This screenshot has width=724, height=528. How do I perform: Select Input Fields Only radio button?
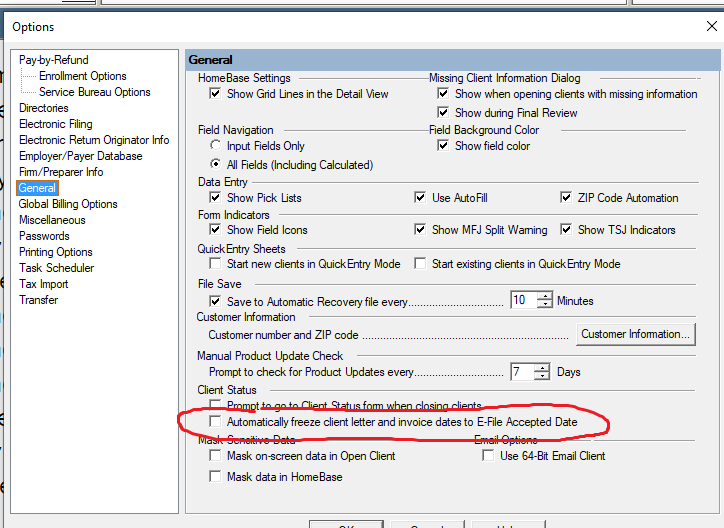[x=215, y=146]
